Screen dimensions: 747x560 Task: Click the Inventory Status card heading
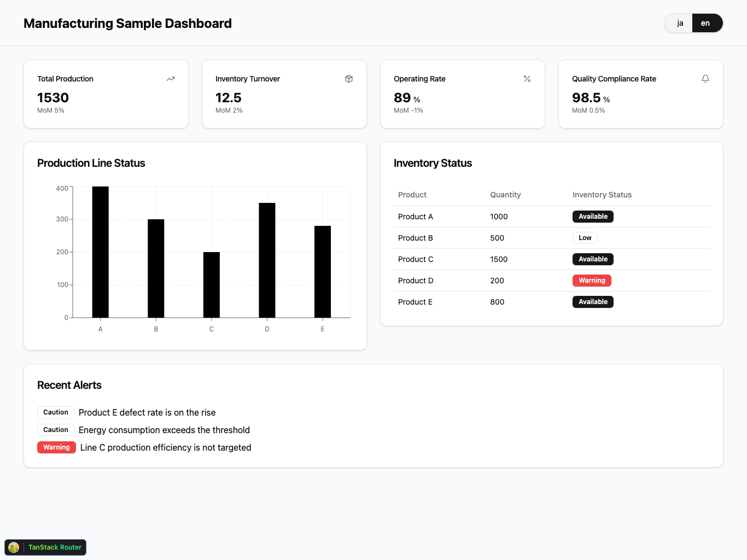click(x=433, y=164)
